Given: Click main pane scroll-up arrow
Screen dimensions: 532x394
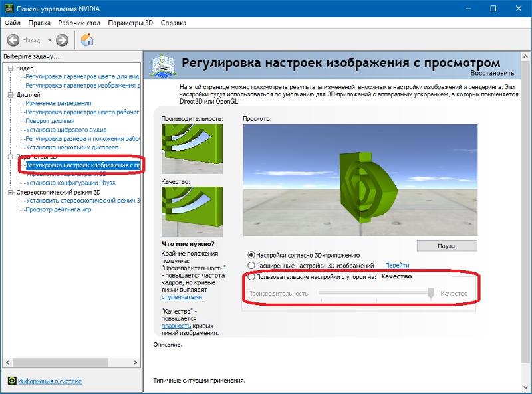Looking at the screenshot, I should tap(526, 56).
